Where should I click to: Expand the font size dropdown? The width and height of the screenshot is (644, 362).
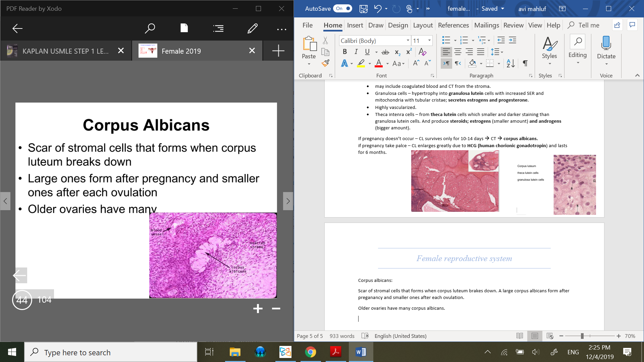click(429, 41)
